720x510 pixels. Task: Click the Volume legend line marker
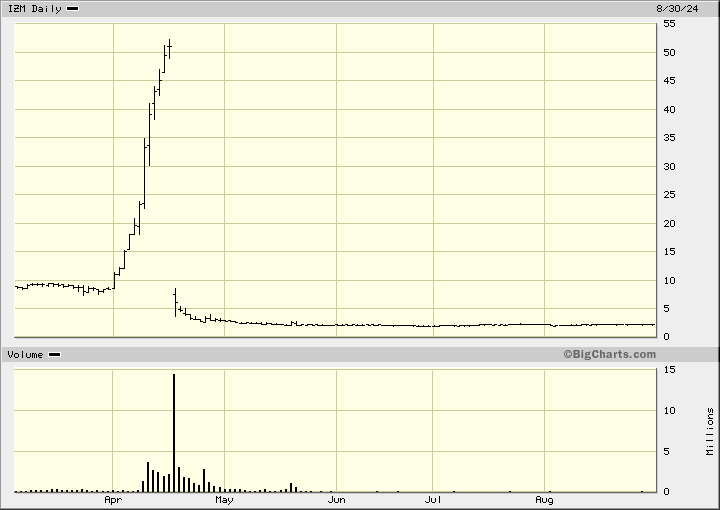[54, 354]
